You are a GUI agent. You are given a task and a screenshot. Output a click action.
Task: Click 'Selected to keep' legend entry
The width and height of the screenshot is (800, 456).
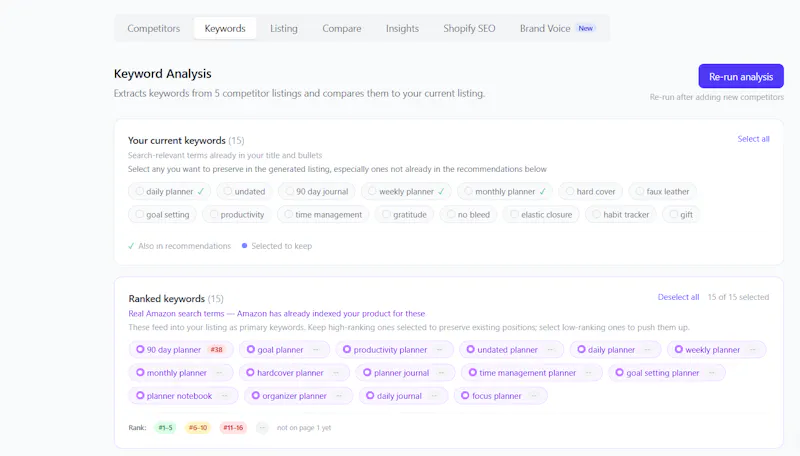click(277, 246)
